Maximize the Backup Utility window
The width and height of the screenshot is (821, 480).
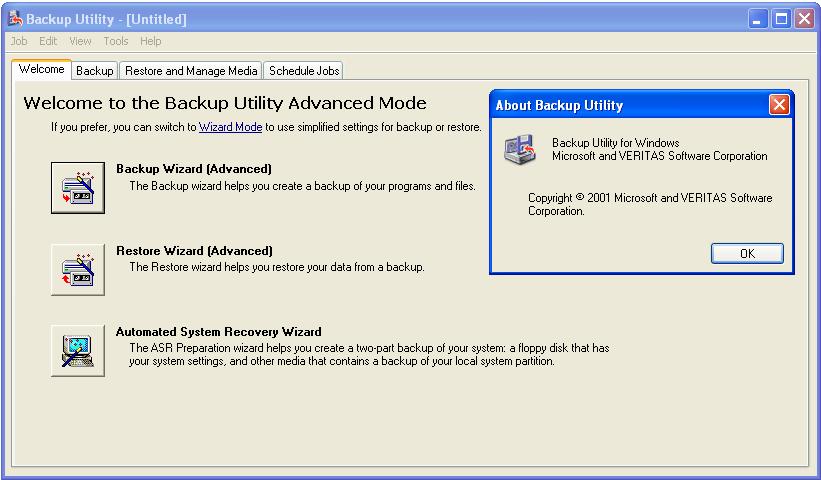(781, 19)
